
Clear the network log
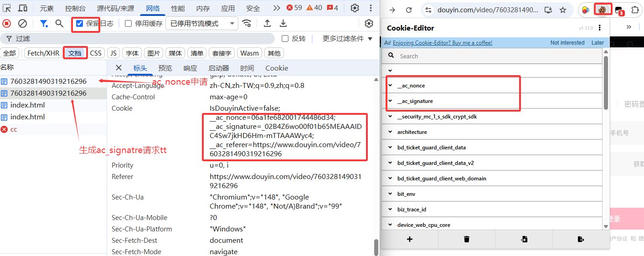(x=22, y=23)
